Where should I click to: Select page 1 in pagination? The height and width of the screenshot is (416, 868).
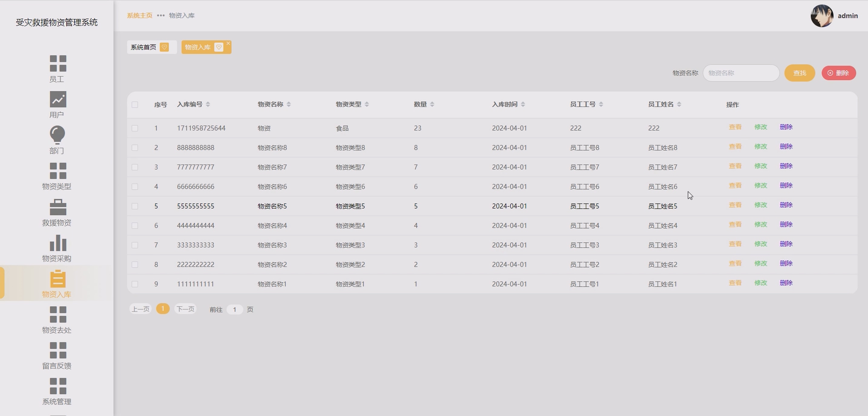163,309
